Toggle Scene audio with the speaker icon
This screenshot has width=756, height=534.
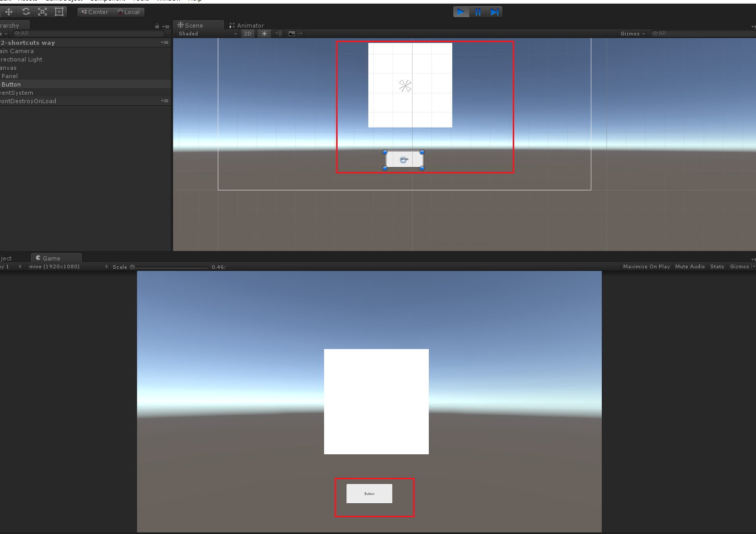point(278,33)
